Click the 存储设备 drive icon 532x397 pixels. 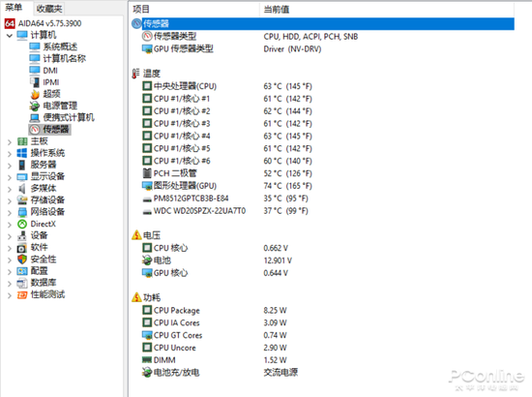coord(22,200)
